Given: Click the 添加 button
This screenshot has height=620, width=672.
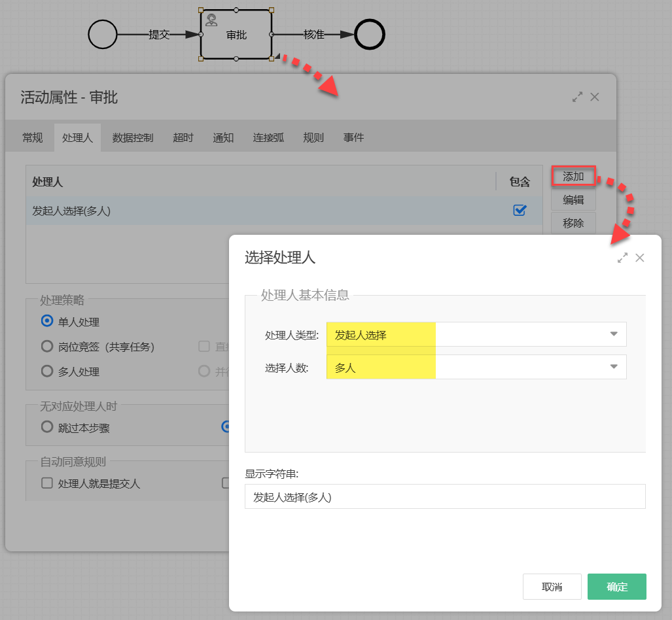Looking at the screenshot, I should point(573,176).
